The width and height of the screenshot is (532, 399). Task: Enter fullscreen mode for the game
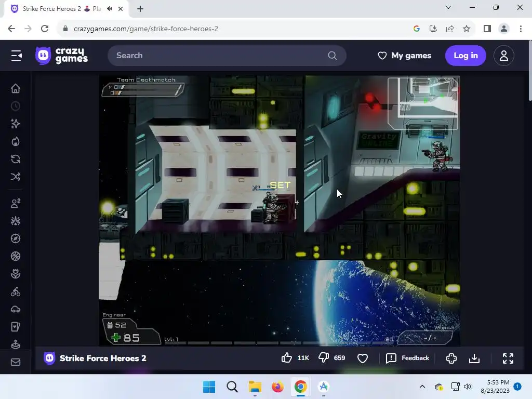(508, 358)
